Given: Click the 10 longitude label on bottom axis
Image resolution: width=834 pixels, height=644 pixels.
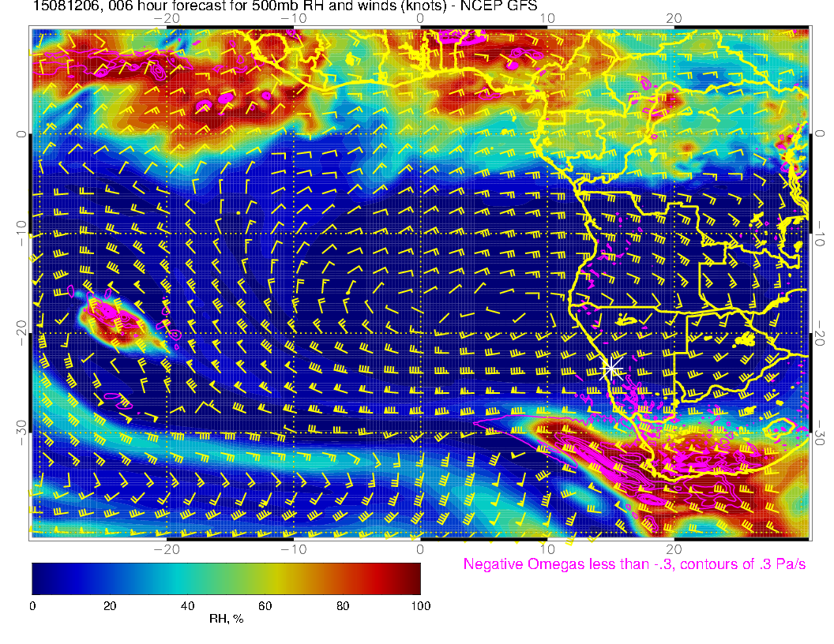Looking at the screenshot, I should [547, 549].
